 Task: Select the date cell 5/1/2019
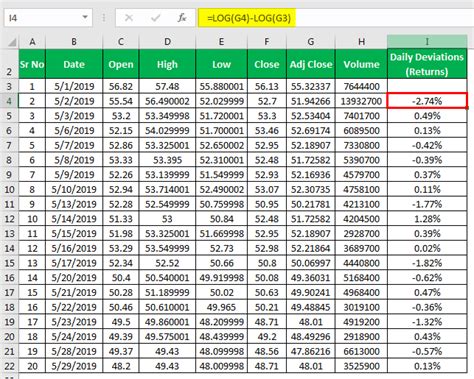click(74, 86)
